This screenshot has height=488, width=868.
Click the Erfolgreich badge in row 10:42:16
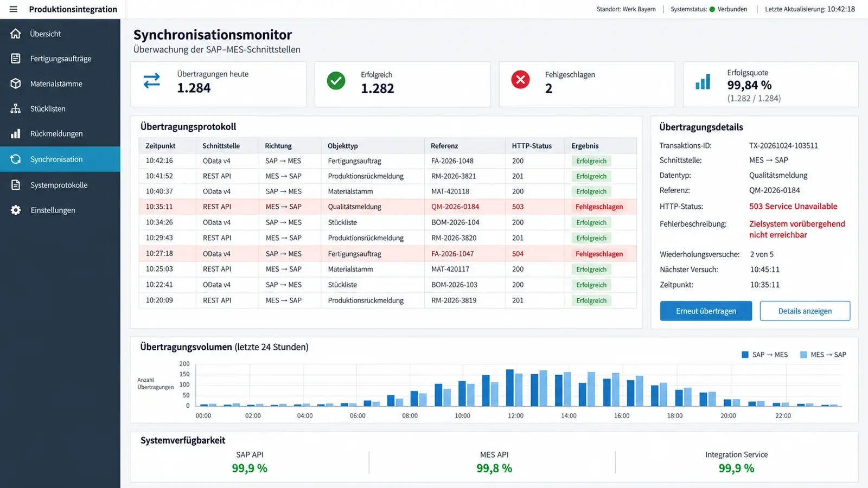coord(591,161)
